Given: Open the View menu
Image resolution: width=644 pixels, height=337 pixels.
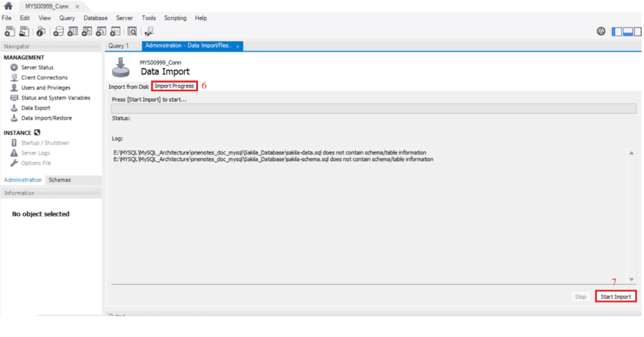Looking at the screenshot, I should tap(45, 18).
